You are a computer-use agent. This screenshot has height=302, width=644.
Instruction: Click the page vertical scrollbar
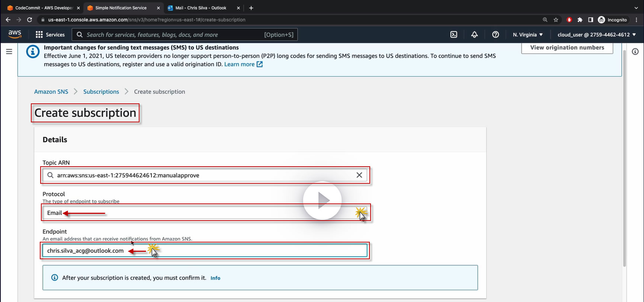pos(624,158)
